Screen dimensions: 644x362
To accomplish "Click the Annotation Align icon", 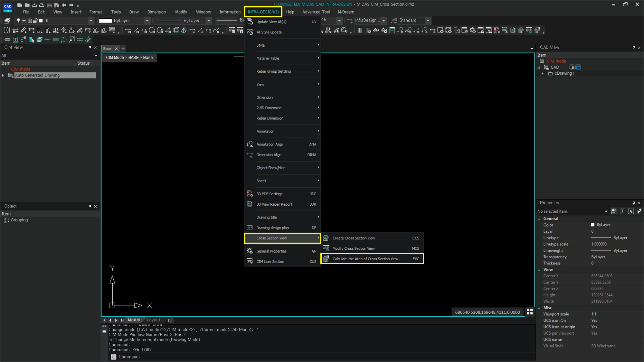I will 250,144.
